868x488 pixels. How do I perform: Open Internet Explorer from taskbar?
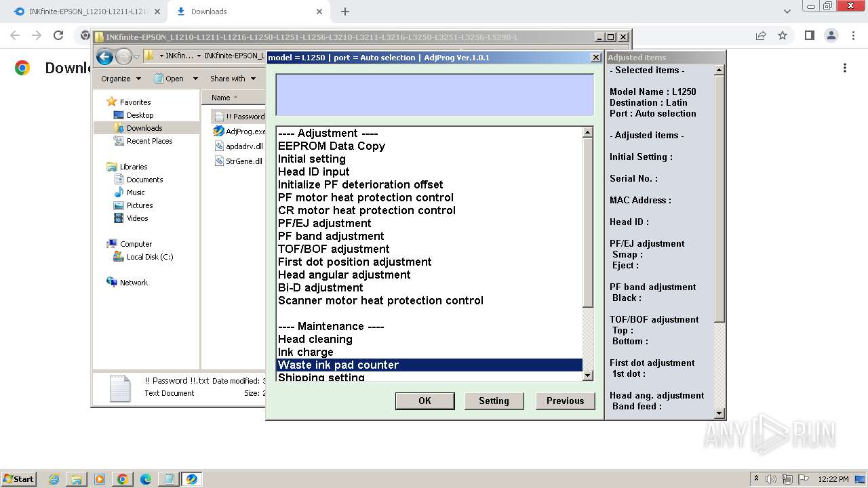(54, 479)
